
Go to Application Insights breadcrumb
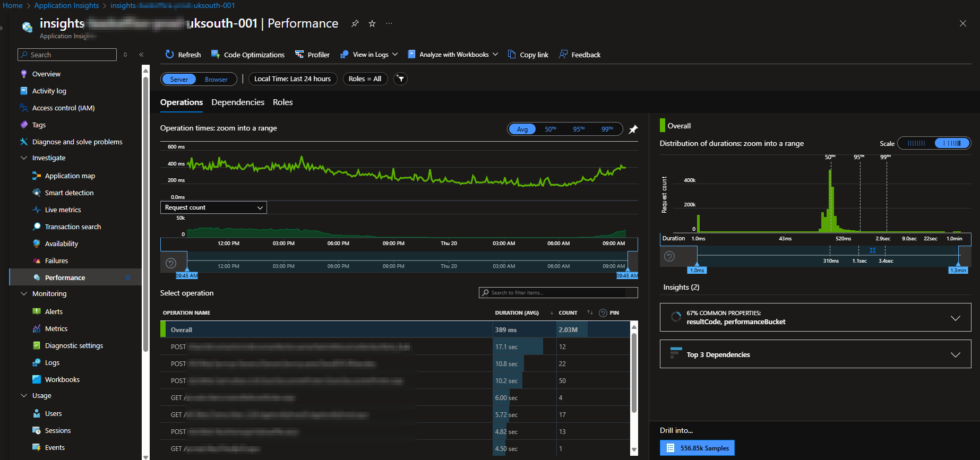(66, 5)
